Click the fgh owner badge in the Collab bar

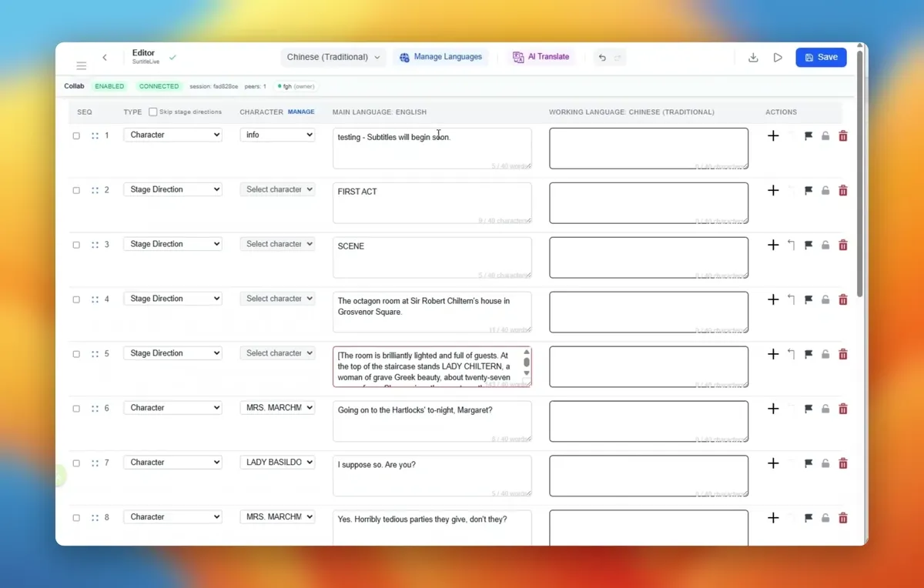(x=295, y=86)
